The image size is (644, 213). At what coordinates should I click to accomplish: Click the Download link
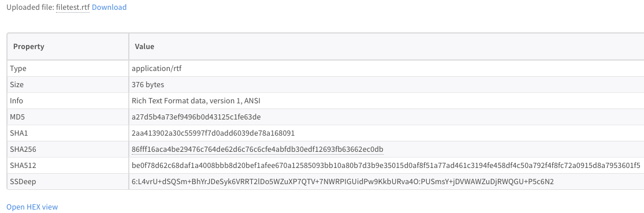[109, 8]
